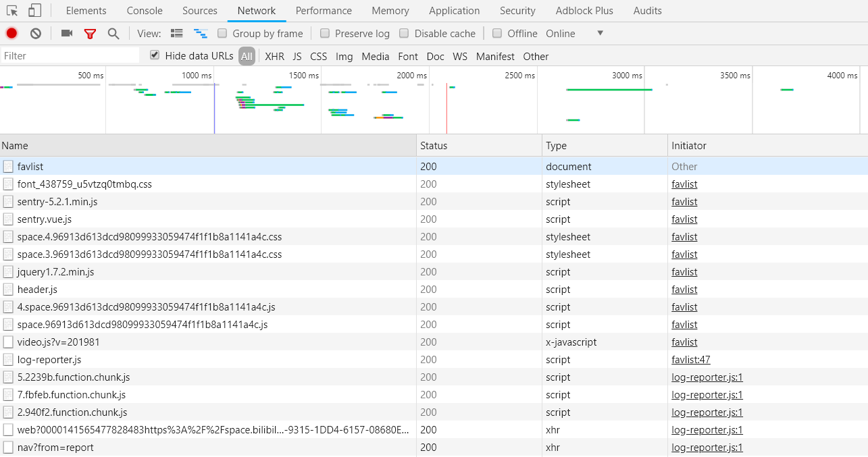Uncheck Hide data URLs
This screenshot has width=868, height=457.
click(x=155, y=55)
